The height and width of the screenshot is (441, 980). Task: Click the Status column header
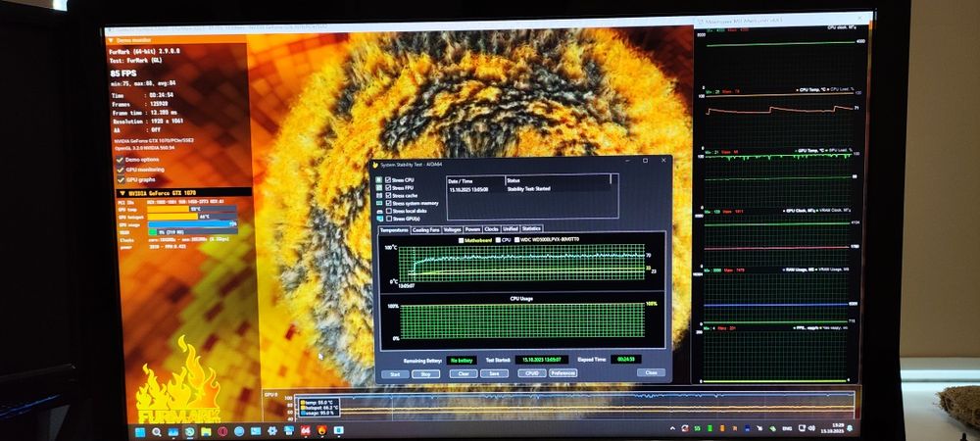pos(559,180)
